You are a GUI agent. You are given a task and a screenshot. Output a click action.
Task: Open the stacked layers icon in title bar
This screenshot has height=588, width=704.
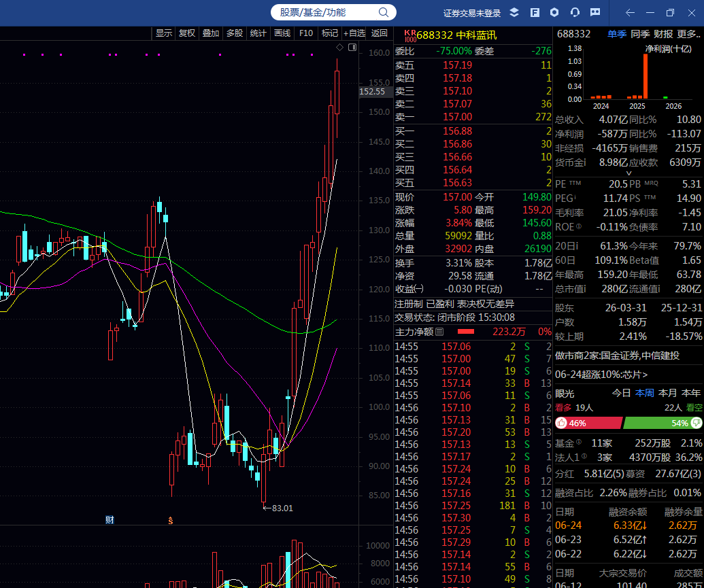coord(514,12)
